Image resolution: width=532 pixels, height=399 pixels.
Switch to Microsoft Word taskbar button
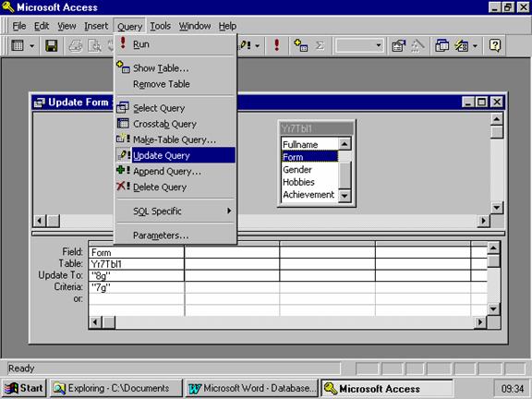tap(251, 388)
